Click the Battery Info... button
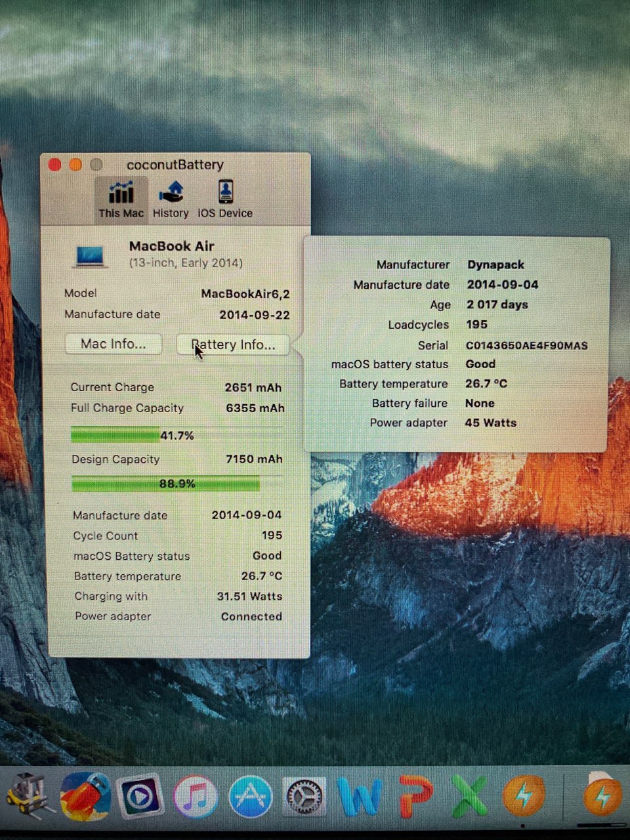The image size is (630, 840). (x=233, y=345)
